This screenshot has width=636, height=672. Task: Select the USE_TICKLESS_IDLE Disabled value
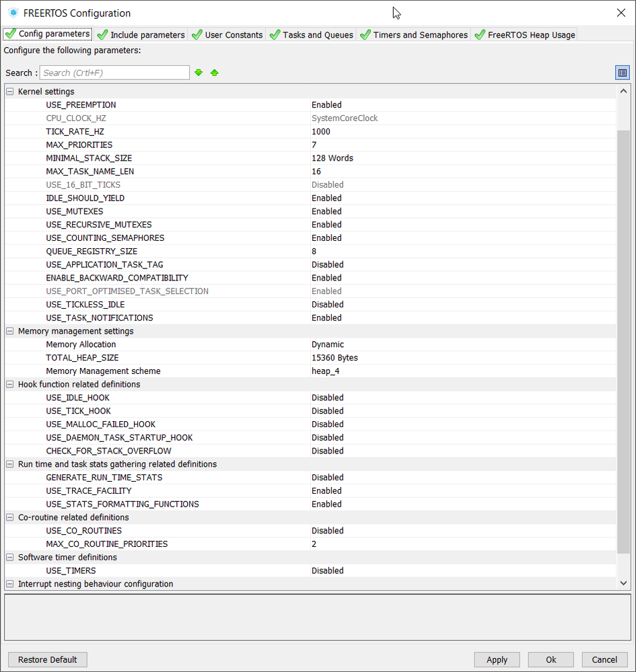point(328,304)
